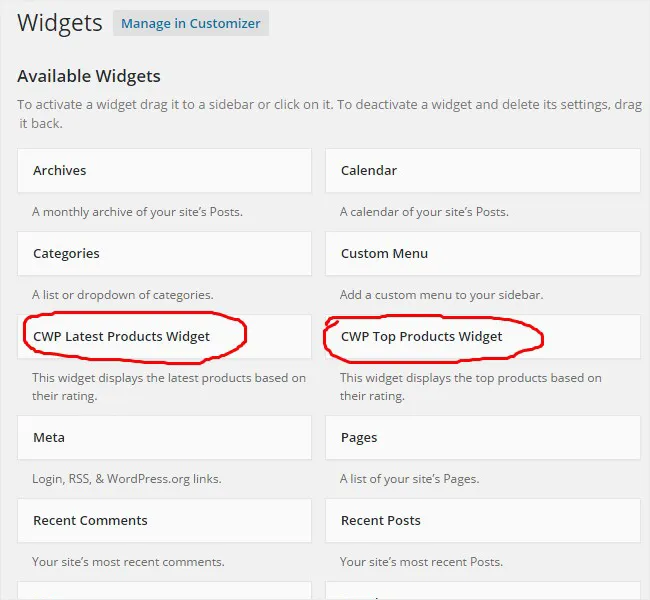Click the Available Widgets heading
This screenshot has height=600, width=650.
(89, 76)
